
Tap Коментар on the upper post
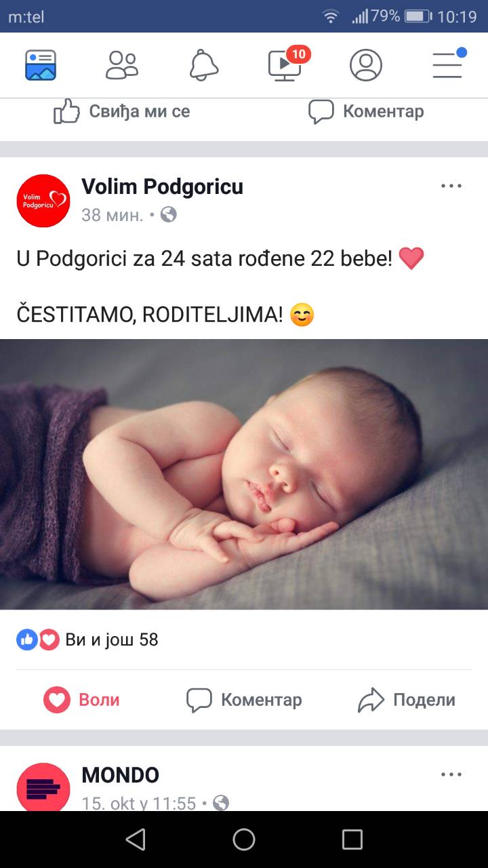pos(366,111)
